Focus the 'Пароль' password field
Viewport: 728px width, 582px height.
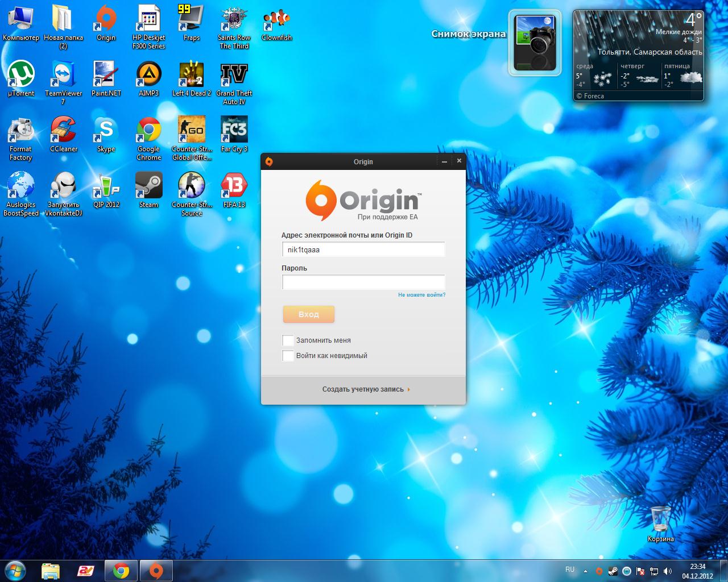(363, 282)
